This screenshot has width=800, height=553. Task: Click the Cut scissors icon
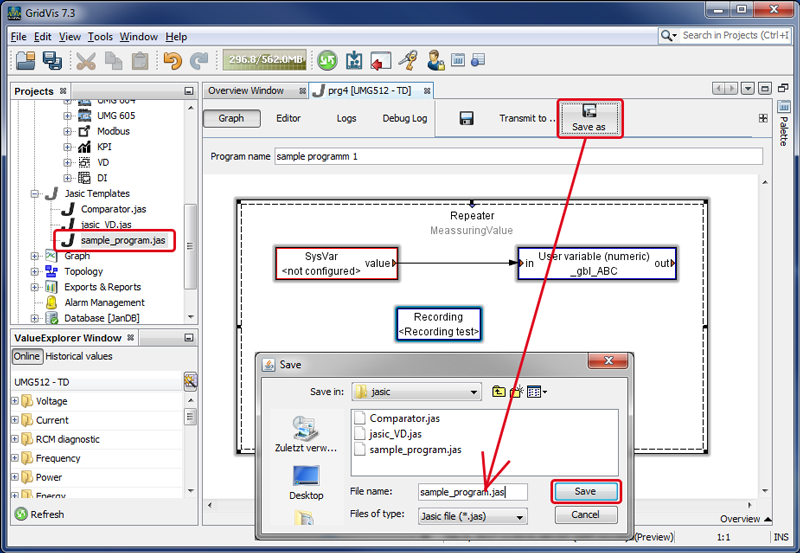pyautogui.click(x=87, y=61)
